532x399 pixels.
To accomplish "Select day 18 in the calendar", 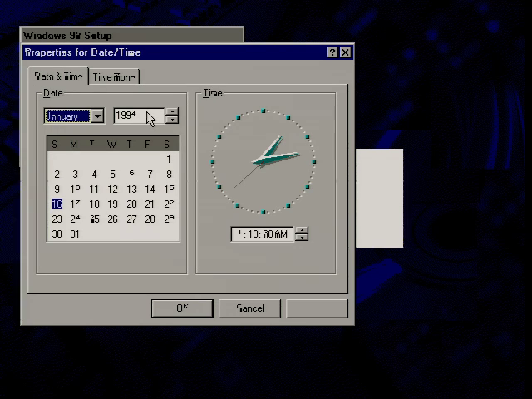I will point(94,204).
